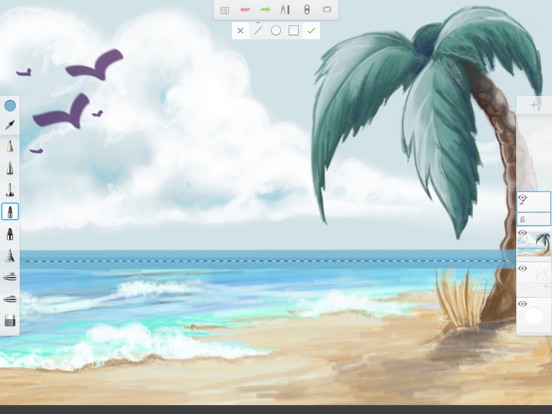Confirm the shape with the green checkmark

pos(311,31)
